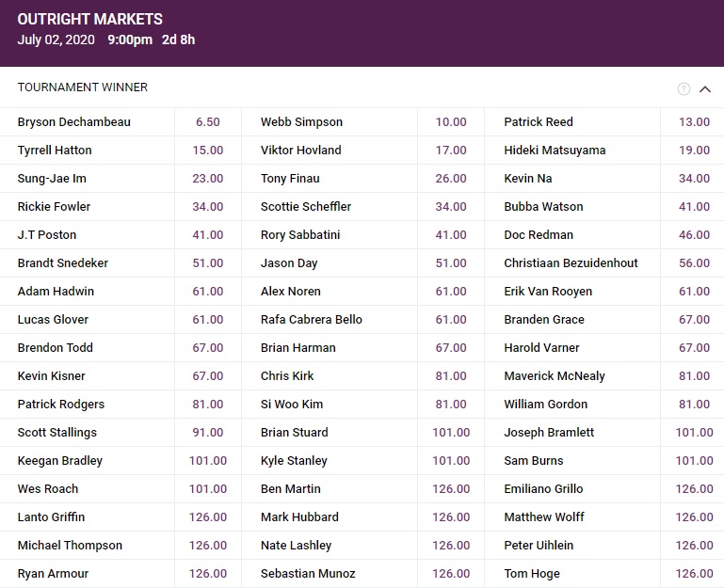
Task: Select Rory Sabbatini odds 41.00
Action: point(451,234)
